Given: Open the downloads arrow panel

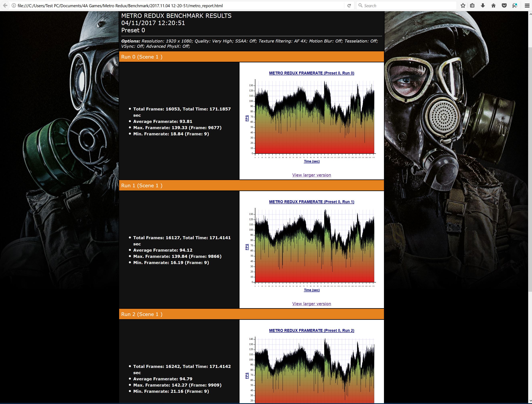Looking at the screenshot, I should (x=483, y=6).
